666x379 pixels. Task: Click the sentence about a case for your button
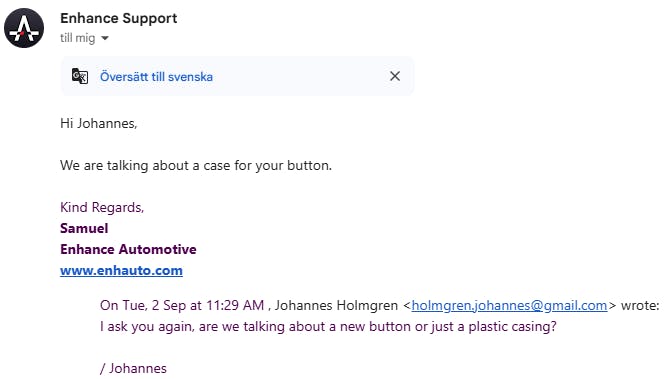196,165
